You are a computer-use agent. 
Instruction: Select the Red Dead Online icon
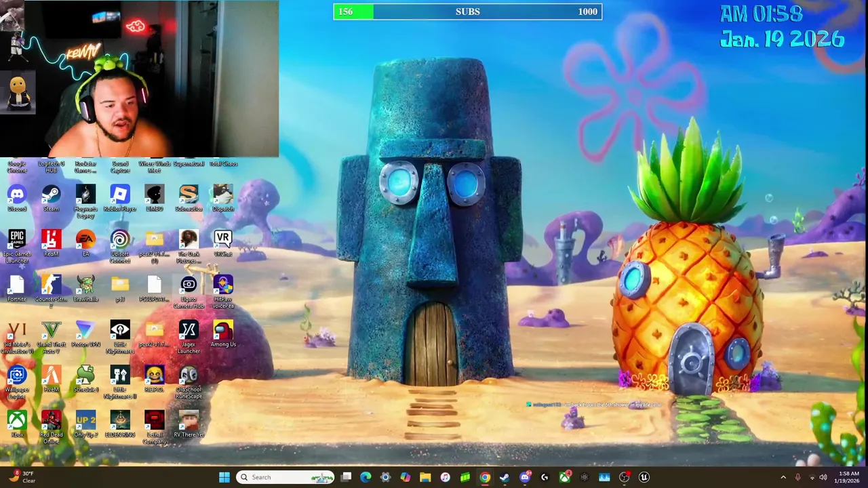[x=52, y=427]
